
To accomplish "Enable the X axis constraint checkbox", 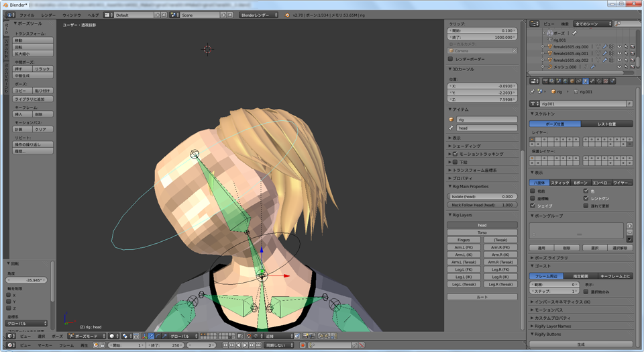I will 9,295.
